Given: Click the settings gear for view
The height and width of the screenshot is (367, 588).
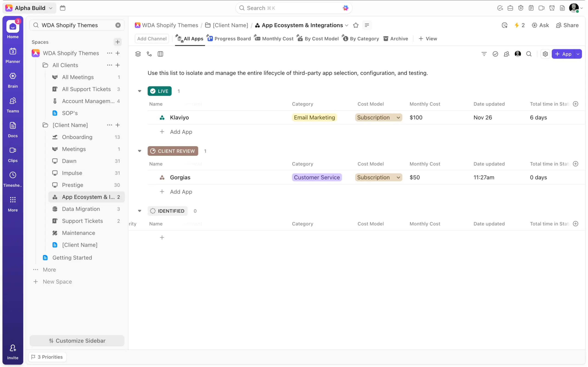Looking at the screenshot, I should coord(545,54).
